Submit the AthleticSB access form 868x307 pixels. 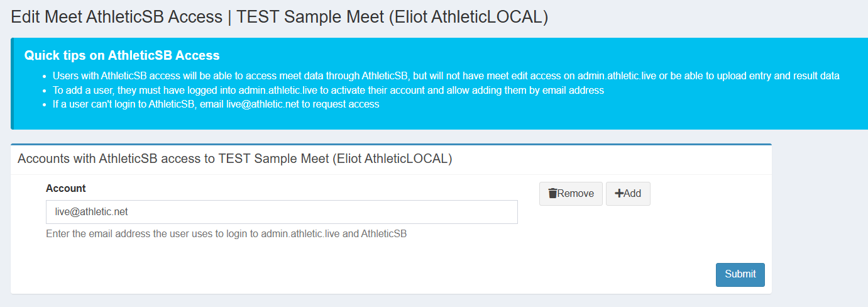tap(740, 274)
